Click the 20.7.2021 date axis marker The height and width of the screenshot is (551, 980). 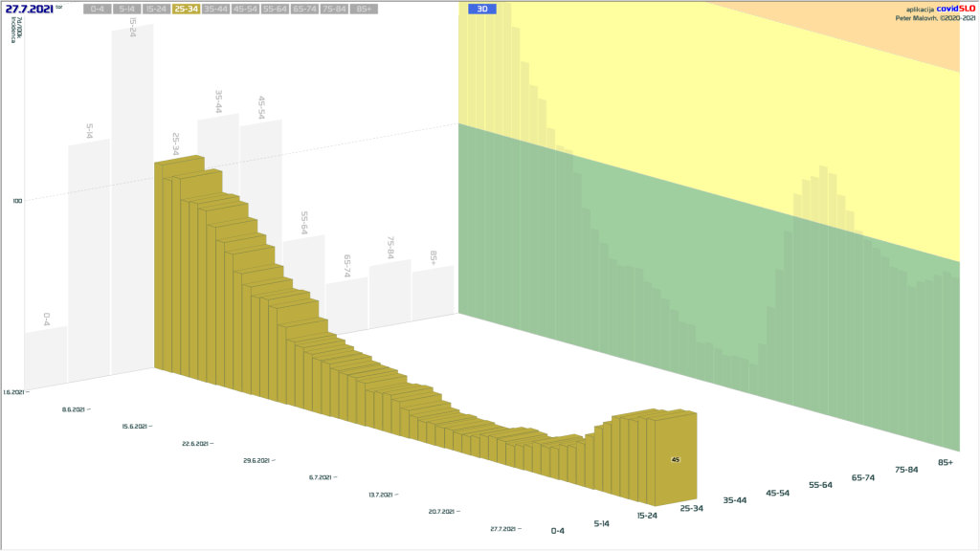(444, 512)
